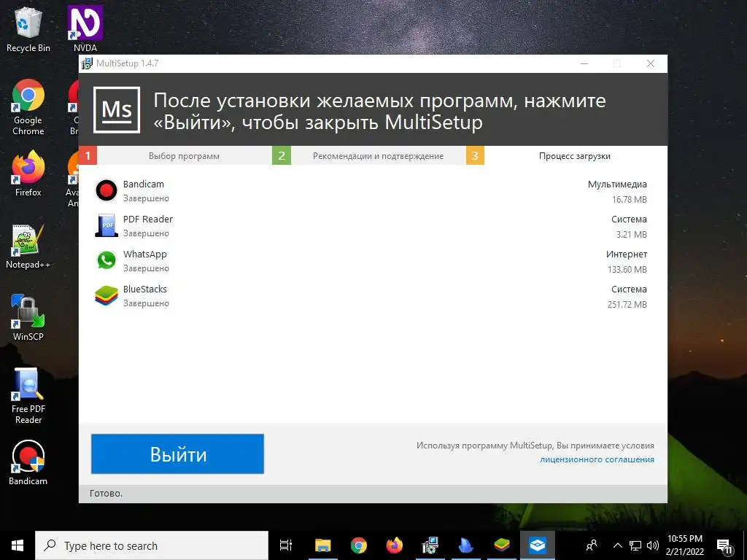The width and height of the screenshot is (747, 560).
Task: Open Task View on taskbar
Action: tap(286, 545)
